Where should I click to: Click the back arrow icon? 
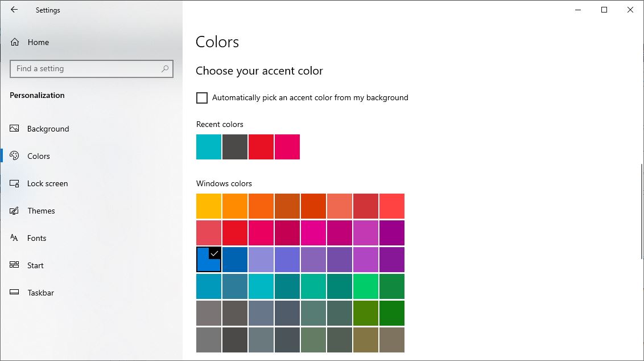(x=14, y=10)
